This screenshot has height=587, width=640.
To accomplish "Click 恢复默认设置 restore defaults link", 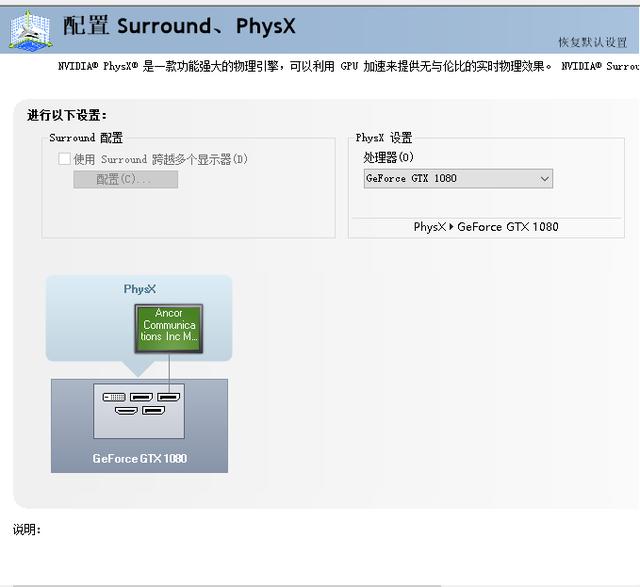I will [x=592, y=42].
